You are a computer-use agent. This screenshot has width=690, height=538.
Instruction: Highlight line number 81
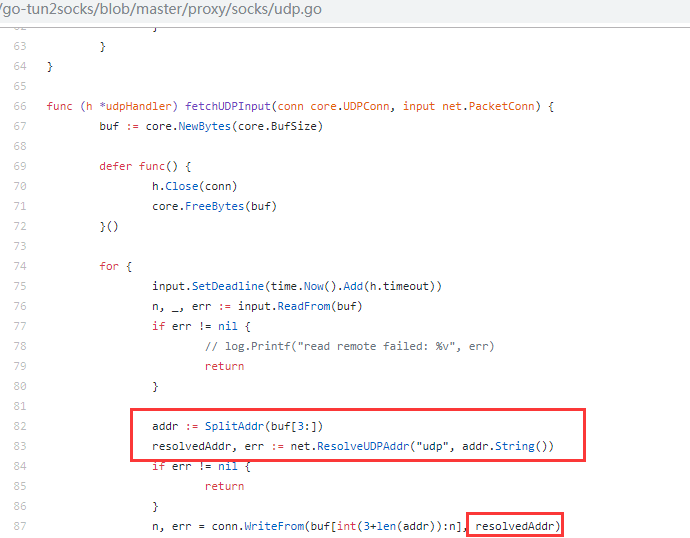tap(20, 406)
